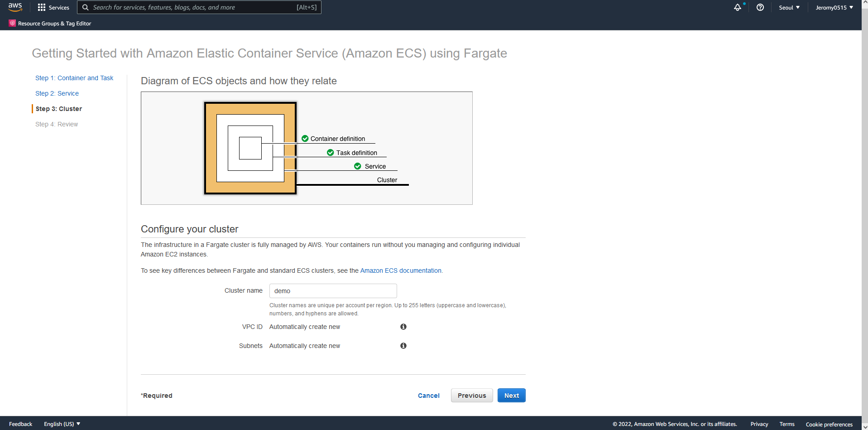
Task: Click the '*Required' note
Action: pos(157,396)
